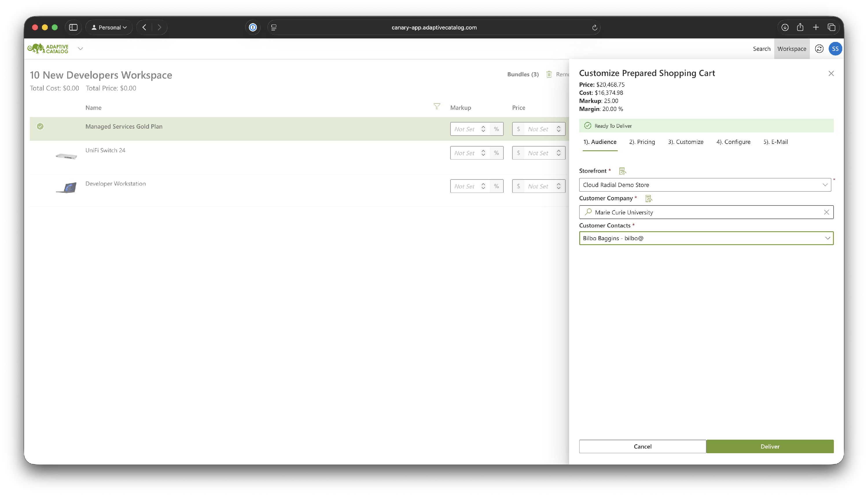Click the green Deliver button
Image resolution: width=868 pixels, height=496 pixels.
[x=769, y=446]
